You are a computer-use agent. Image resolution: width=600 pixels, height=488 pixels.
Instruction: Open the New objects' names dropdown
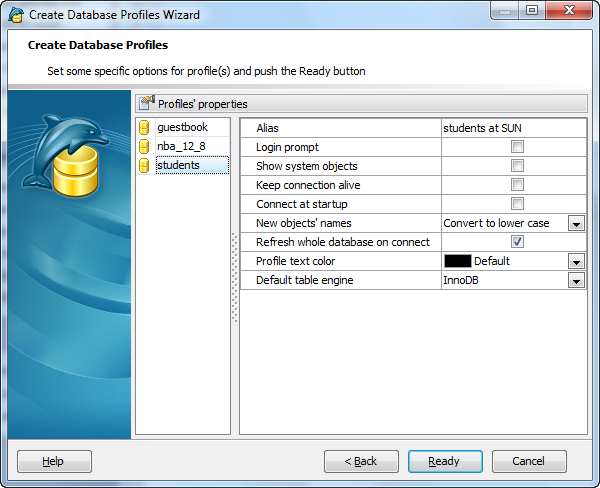click(576, 224)
